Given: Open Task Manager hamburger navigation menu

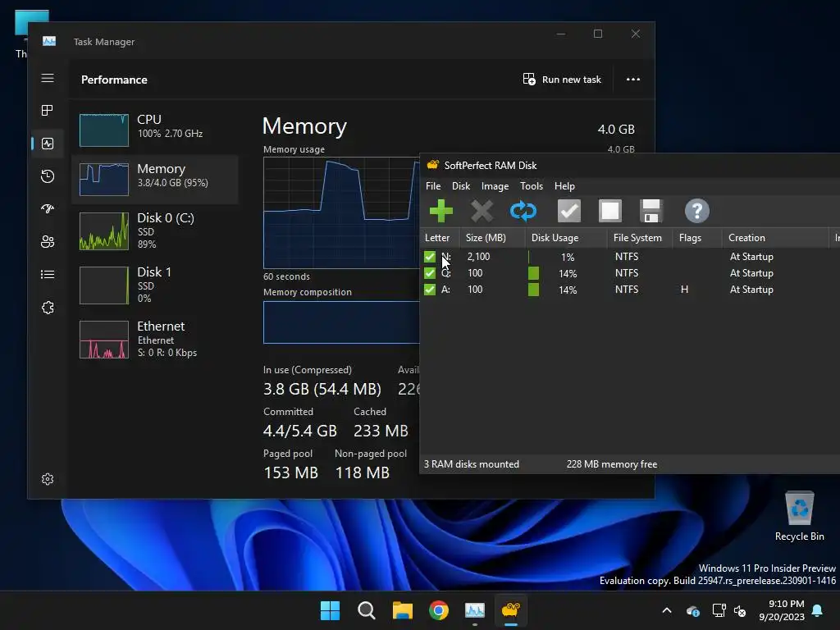Looking at the screenshot, I should (x=48, y=78).
